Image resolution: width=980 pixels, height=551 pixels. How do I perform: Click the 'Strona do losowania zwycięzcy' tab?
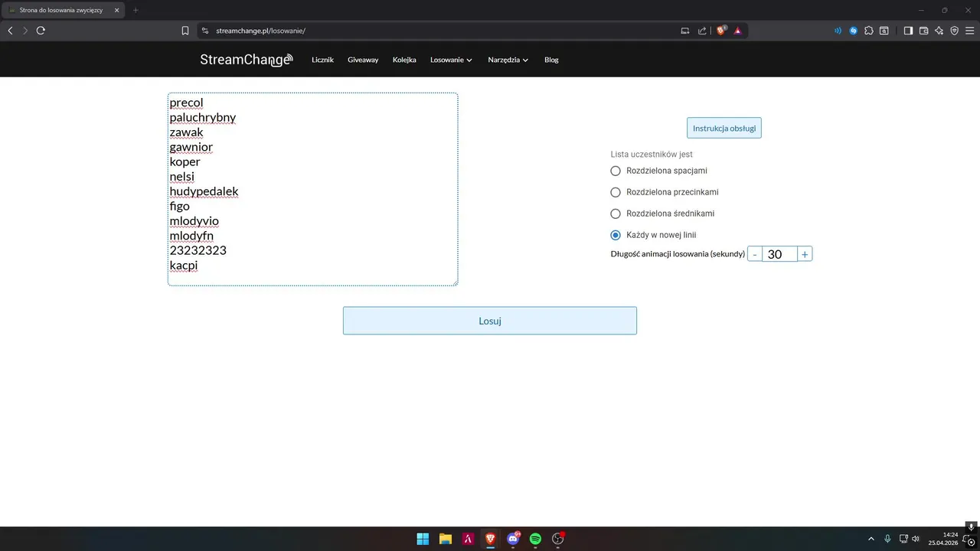pyautogui.click(x=62, y=10)
